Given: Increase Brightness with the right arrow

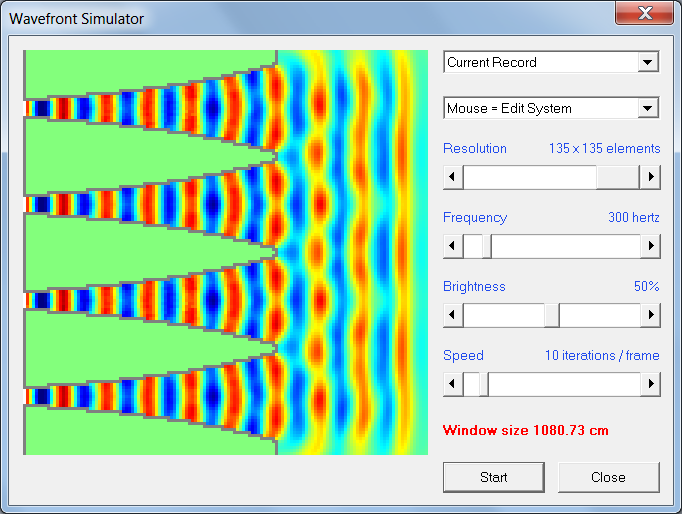Looking at the screenshot, I should [x=650, y=315].
